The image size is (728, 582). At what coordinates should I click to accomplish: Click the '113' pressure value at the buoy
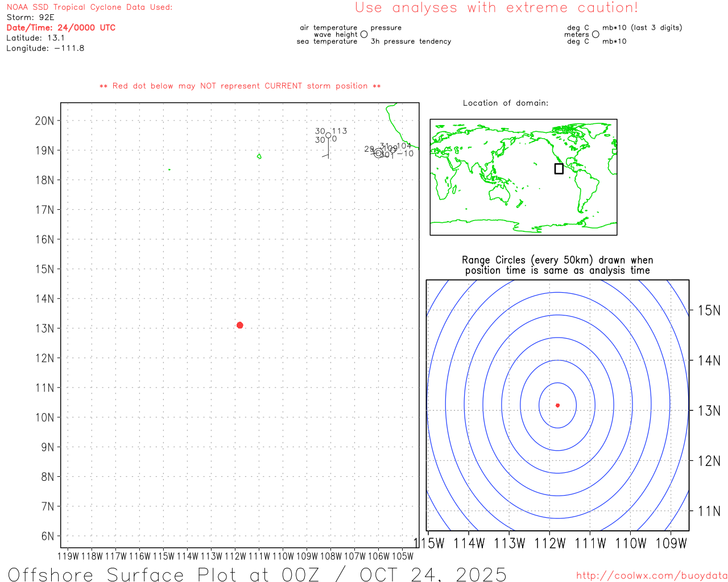(x=340, y=131)
